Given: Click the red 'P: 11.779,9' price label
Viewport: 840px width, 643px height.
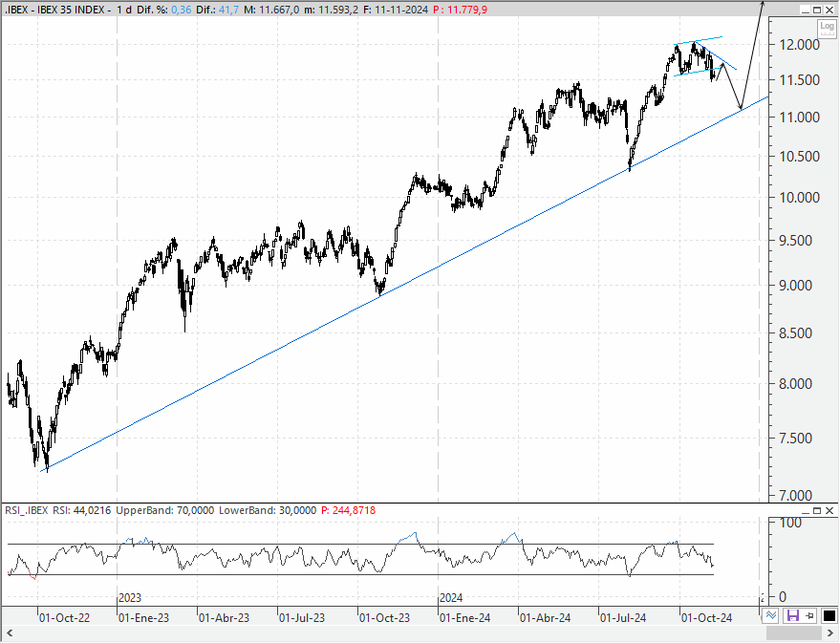Looking at the screenshot, I should 461,10.
